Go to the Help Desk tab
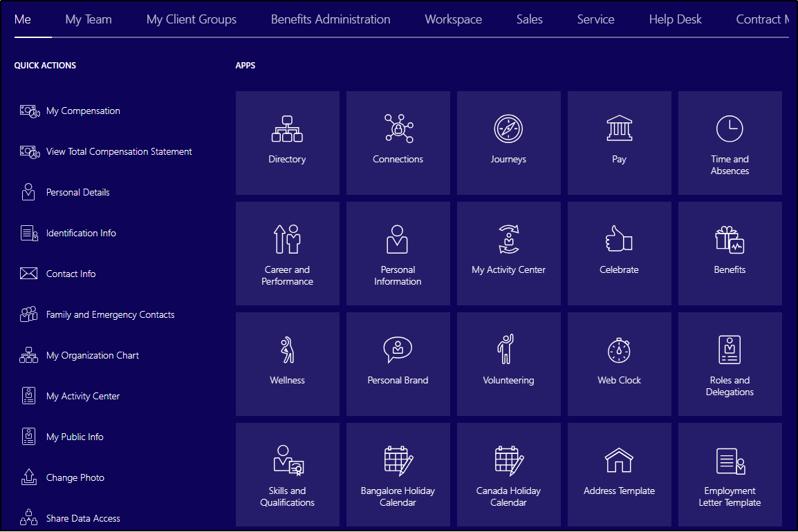Screen dimensions: 798x532 (x=675, y=19)
